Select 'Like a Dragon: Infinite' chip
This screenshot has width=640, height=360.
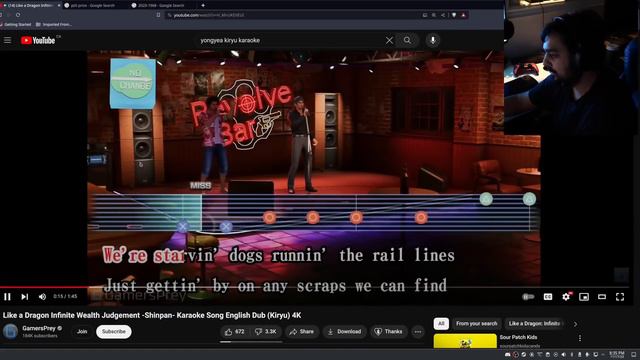click(534, 323)
